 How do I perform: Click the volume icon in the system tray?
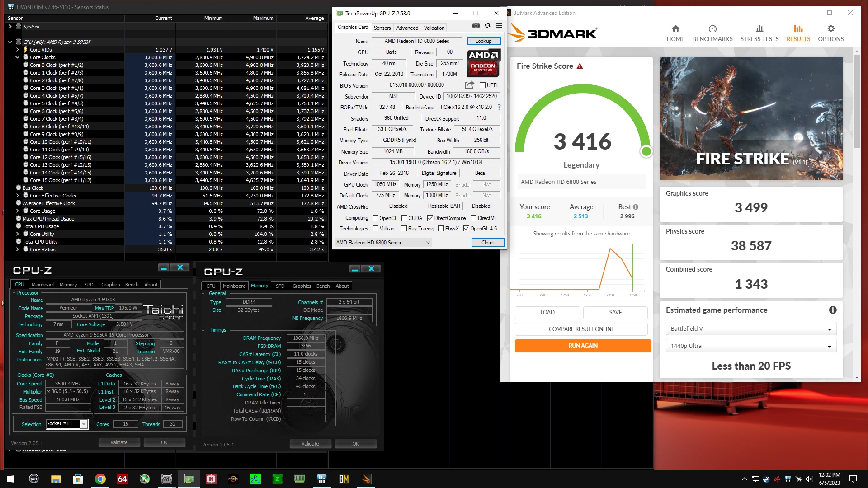(x=809, y=479)
